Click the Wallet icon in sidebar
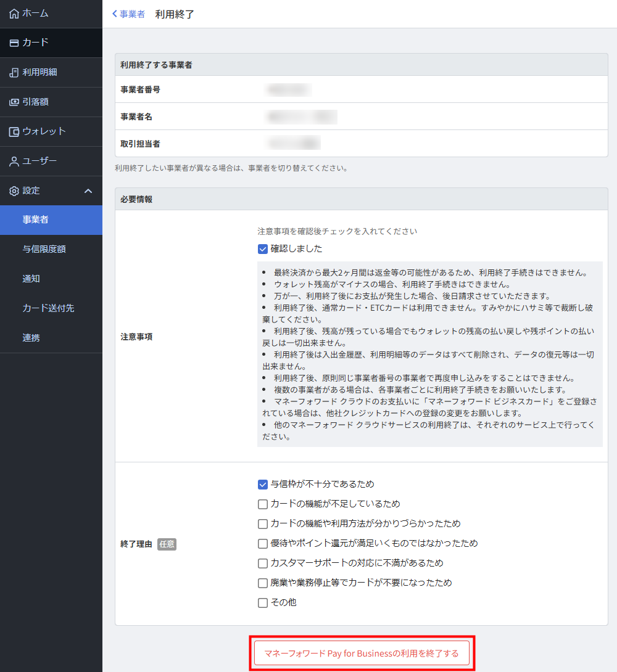 pyautogui.click(x=14, y=132)
